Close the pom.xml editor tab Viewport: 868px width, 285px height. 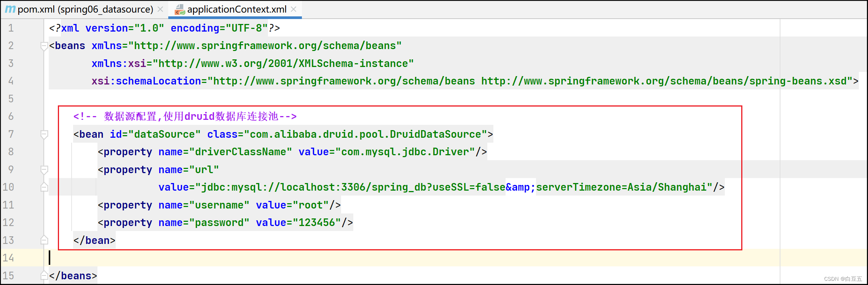pyautogui.click(x=160, y=9)
